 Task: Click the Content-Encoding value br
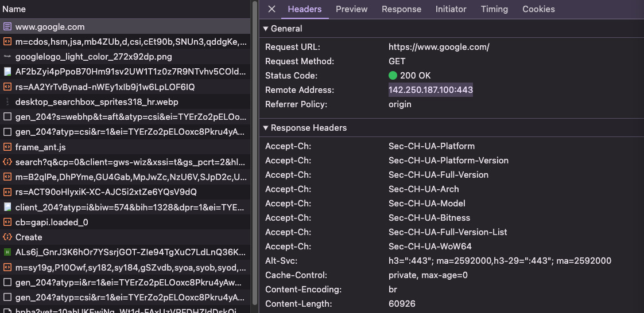pyautogui.click(x=393, y=289)
